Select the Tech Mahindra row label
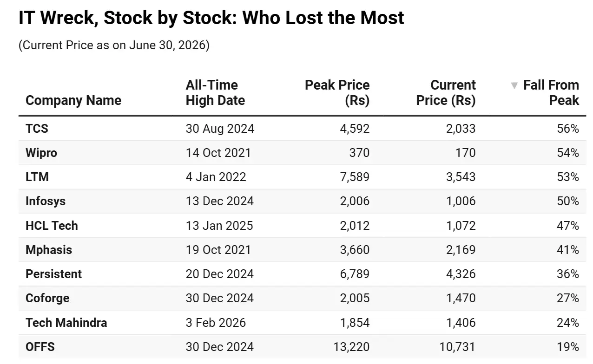 click(66, 322)
